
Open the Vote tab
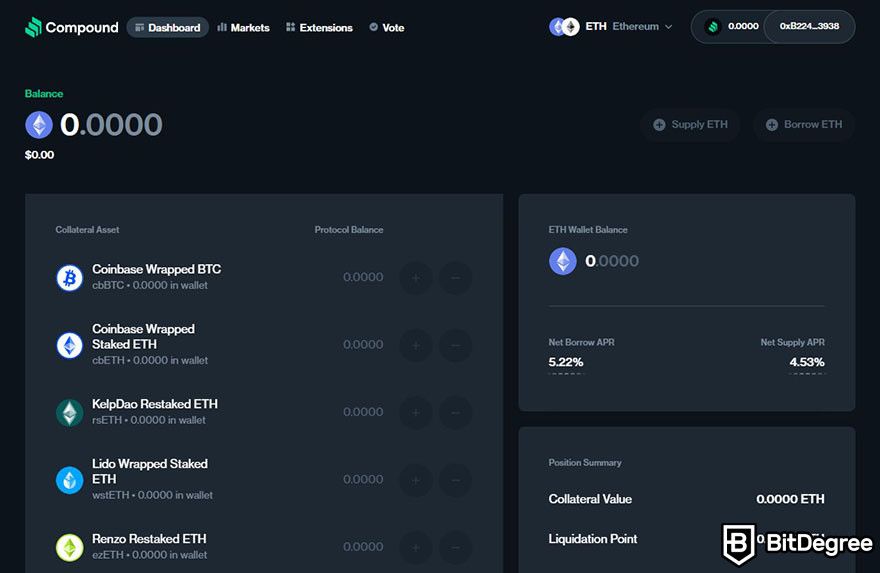click(387, 27)
